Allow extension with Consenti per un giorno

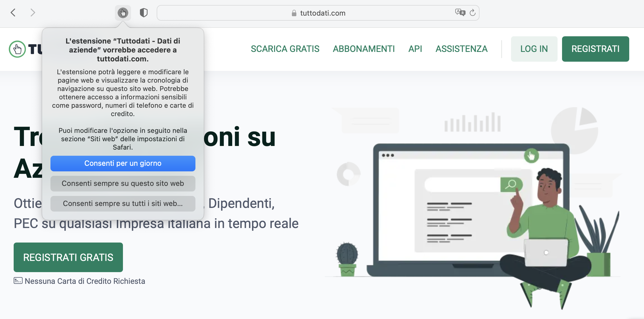coord(123,164)
